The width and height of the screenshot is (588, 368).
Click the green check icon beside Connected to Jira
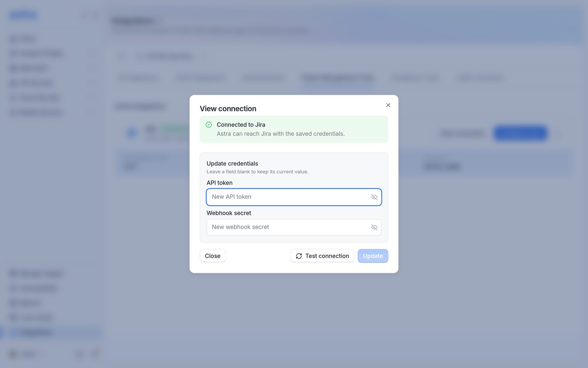tap(209, 125)
